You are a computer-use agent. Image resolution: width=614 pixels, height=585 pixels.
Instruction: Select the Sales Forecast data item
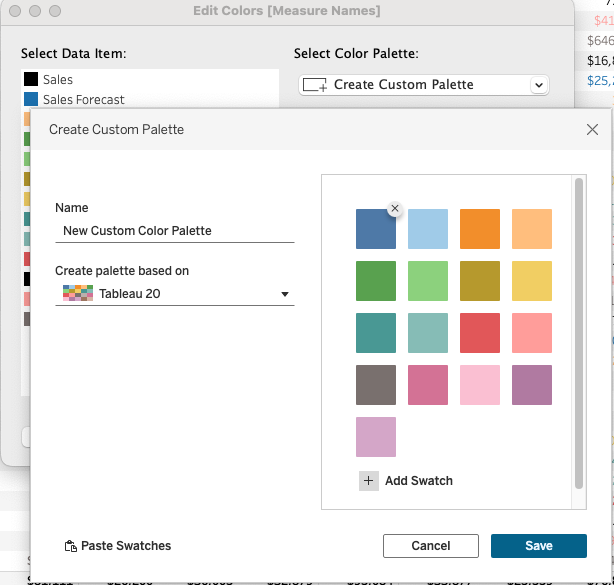pos(83,99)
